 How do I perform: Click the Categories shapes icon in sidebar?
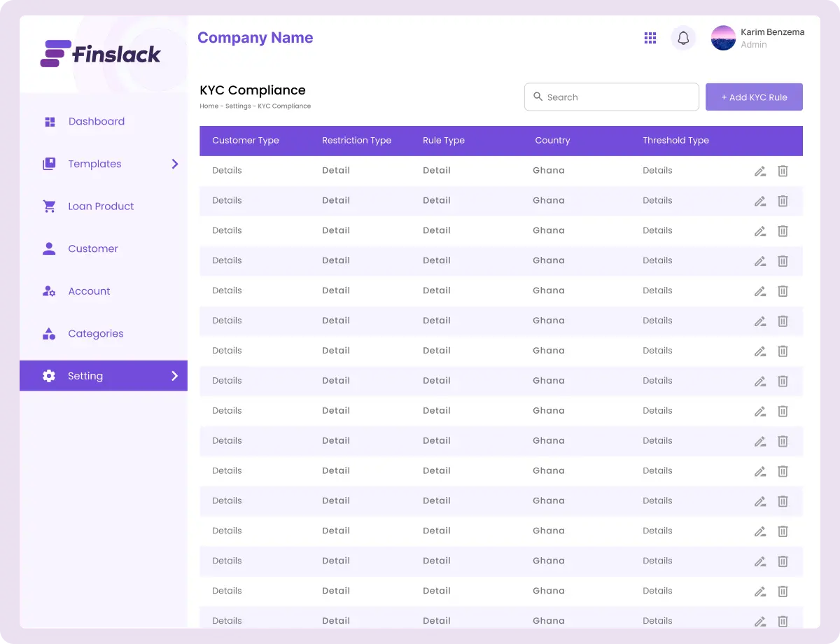coord(49,334)
